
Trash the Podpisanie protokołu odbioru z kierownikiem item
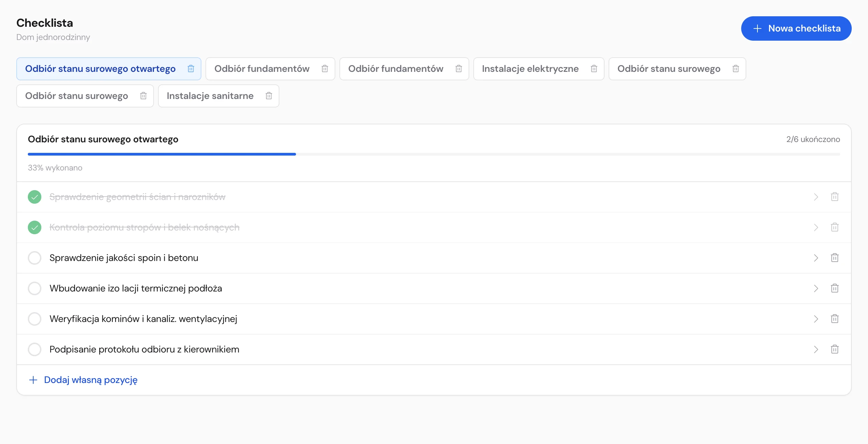coord(835,349)
